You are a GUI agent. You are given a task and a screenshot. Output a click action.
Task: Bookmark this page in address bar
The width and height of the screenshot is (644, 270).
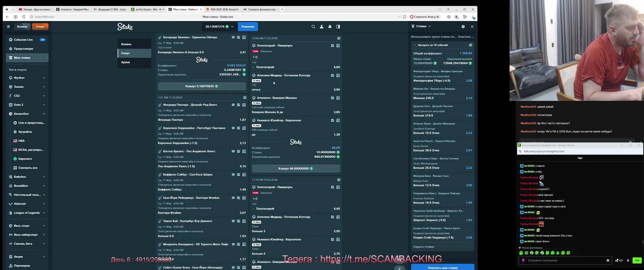(404, 17)
